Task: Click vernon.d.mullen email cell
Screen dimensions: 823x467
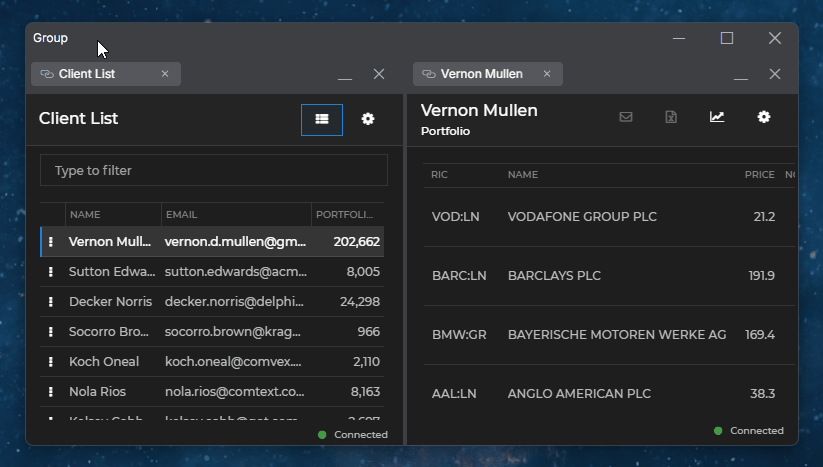Action: coord(235,241)
